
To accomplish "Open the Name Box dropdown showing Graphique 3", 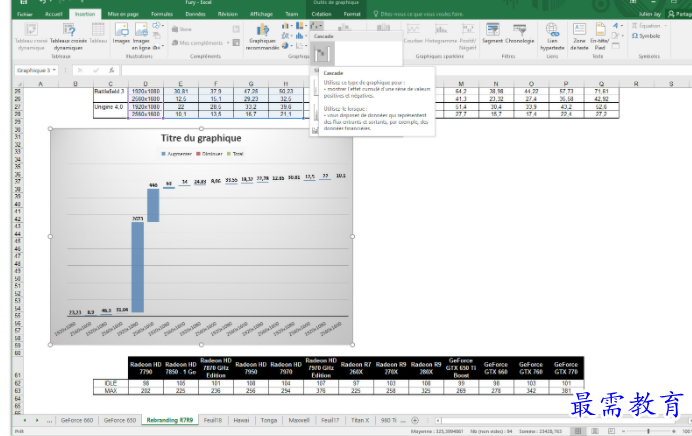I will tap(54, 70).
